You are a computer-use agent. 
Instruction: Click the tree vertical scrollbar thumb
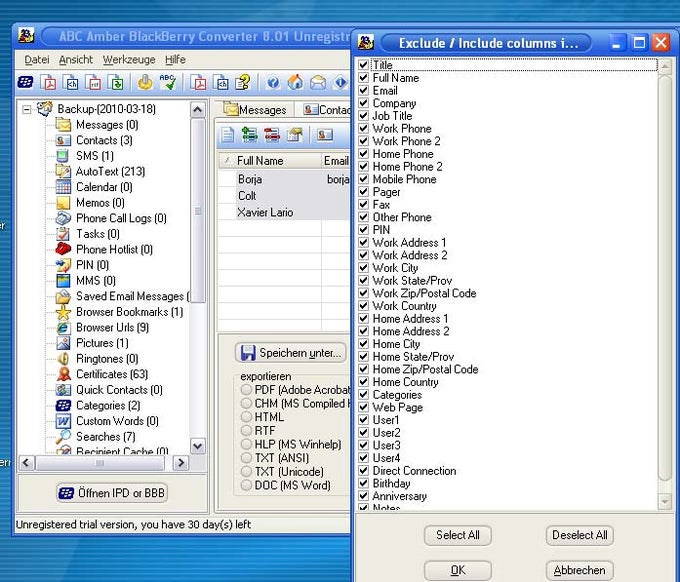pos(197,210)
